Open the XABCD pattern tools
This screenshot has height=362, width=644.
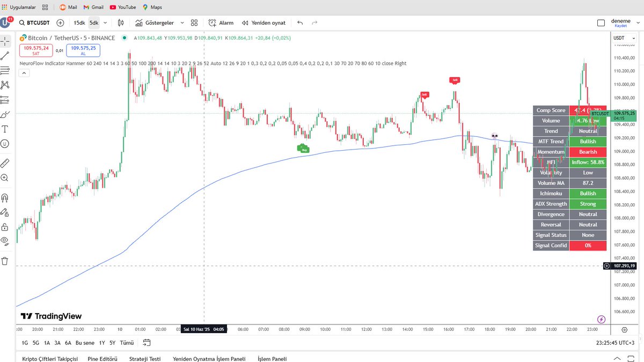coord(5,85)
